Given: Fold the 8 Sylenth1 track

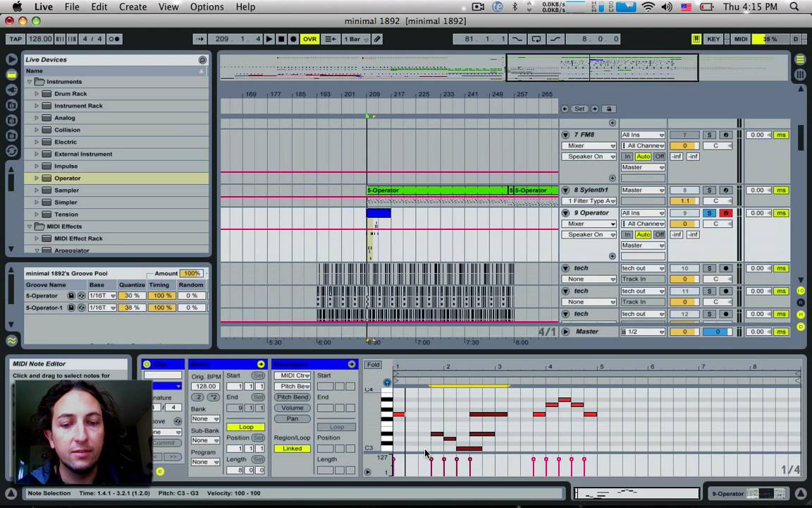Looking at the screenshot, I should tap(565, 190).
